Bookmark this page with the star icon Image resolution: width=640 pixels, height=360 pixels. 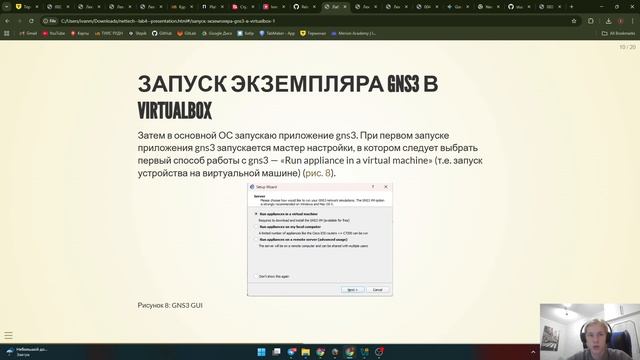(x=574, y=21)
